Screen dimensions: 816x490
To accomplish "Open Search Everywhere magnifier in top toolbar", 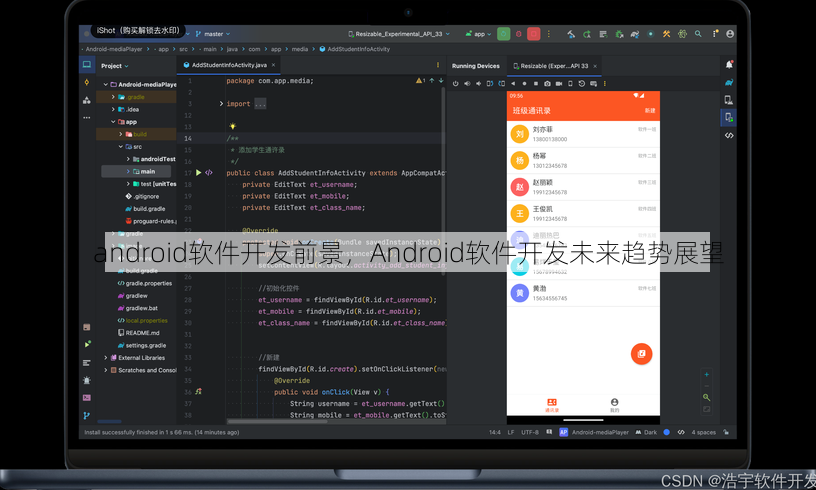I will point(698,34).
